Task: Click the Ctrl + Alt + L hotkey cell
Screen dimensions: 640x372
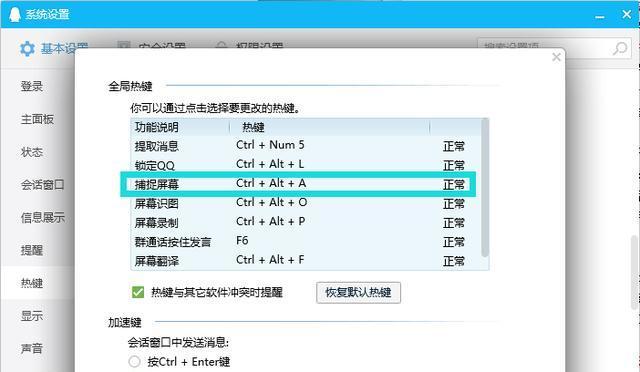Action: 270,164
